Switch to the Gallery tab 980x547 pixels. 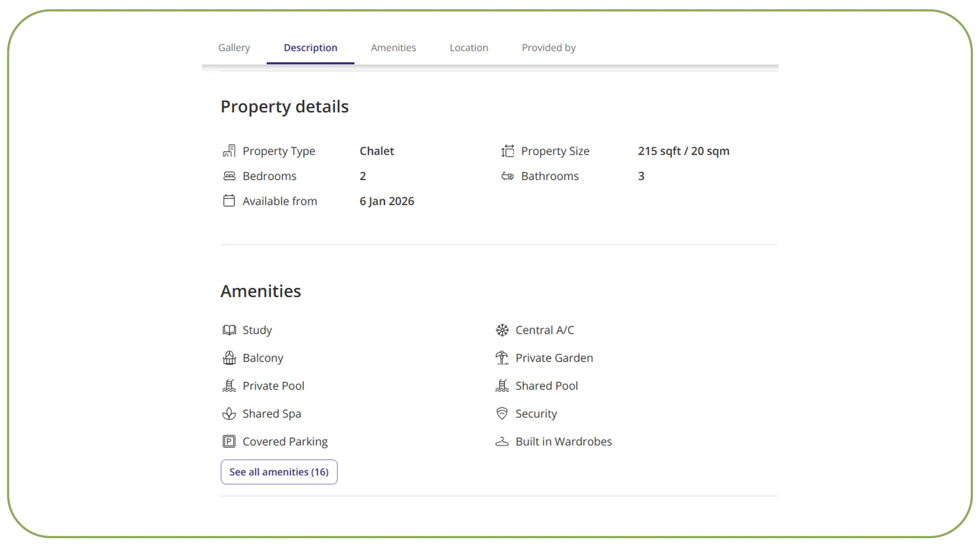234,47
